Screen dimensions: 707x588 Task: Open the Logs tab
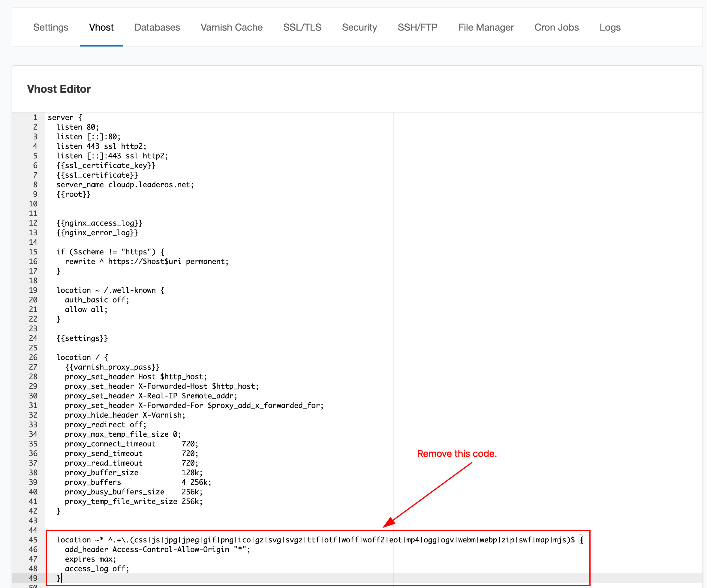[610, 27]
